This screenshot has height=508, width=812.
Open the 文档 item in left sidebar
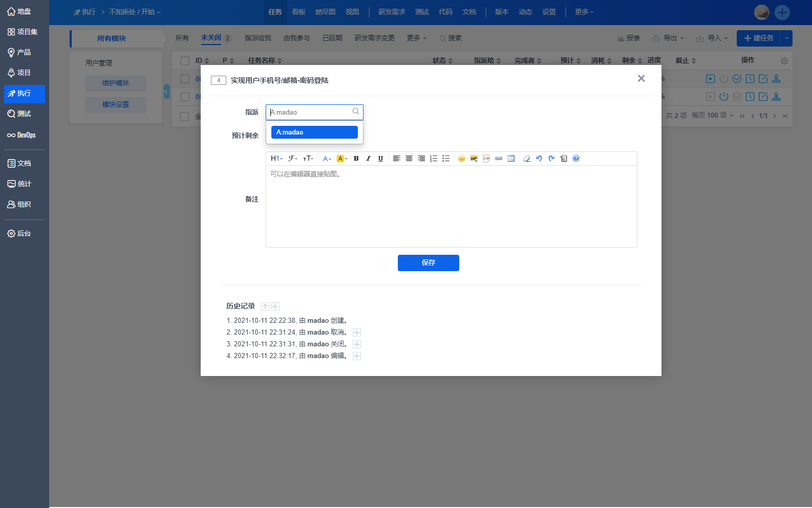click(x=24, y=163)
